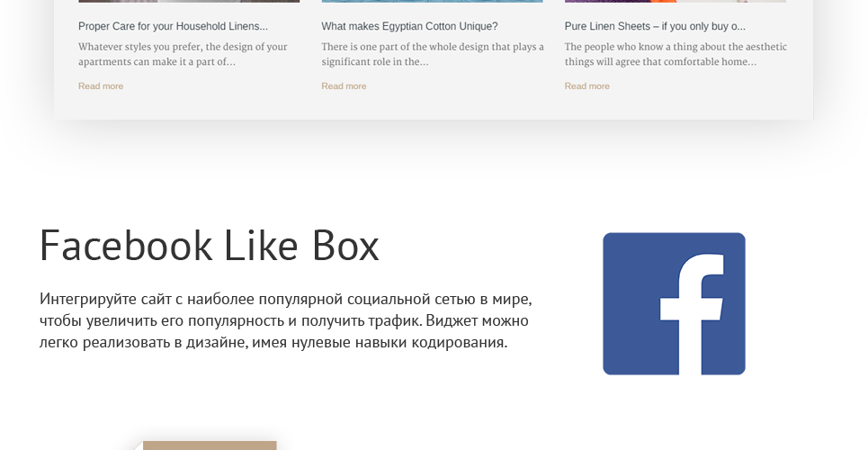Viewport: 868px width, 450px height.
Task: Open 'What makes Egyptian Cotton Unique?' title
Action: click(x=409, y=26)
